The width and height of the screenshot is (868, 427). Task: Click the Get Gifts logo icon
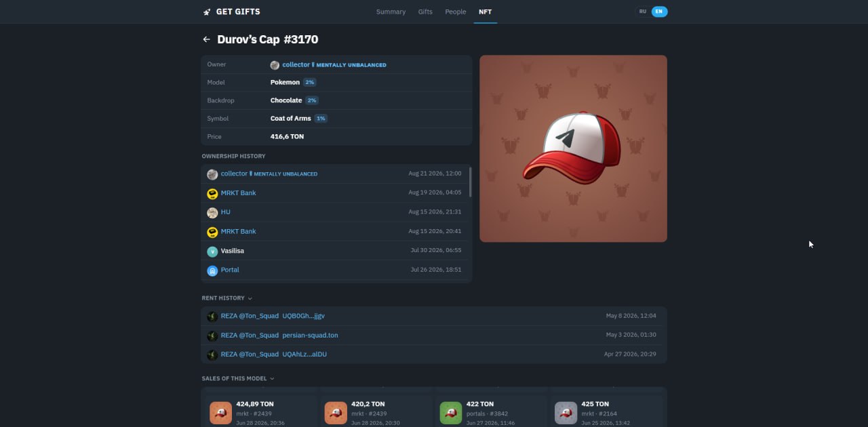(207, 12)
